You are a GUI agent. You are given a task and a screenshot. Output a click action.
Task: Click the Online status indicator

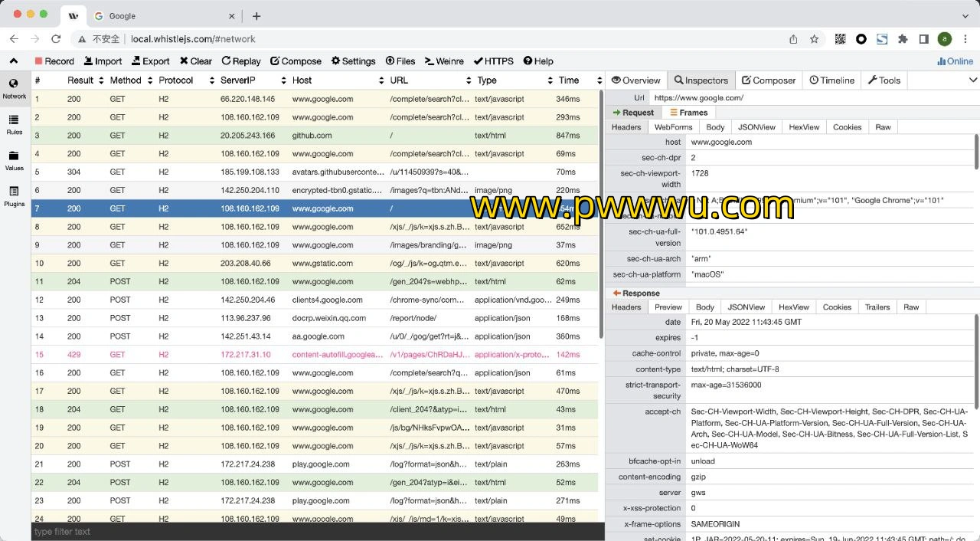click(x=955, y=61)
